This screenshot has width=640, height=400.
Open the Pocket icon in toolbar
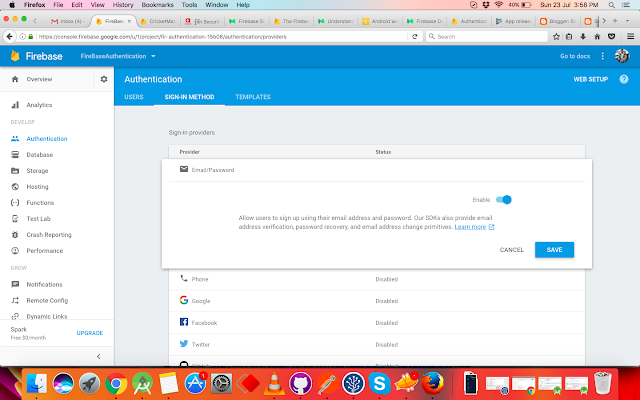coord(611,36)
